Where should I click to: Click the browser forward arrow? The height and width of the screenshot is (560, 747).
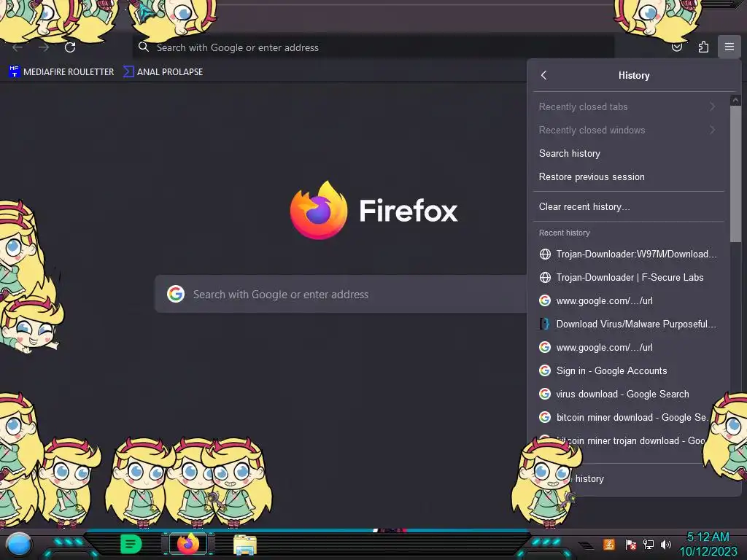[44, 47]
